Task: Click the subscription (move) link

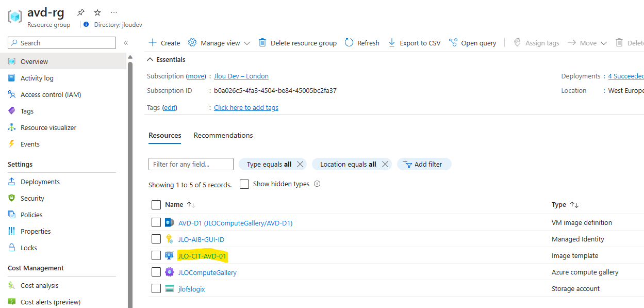Action: point(196,76)
